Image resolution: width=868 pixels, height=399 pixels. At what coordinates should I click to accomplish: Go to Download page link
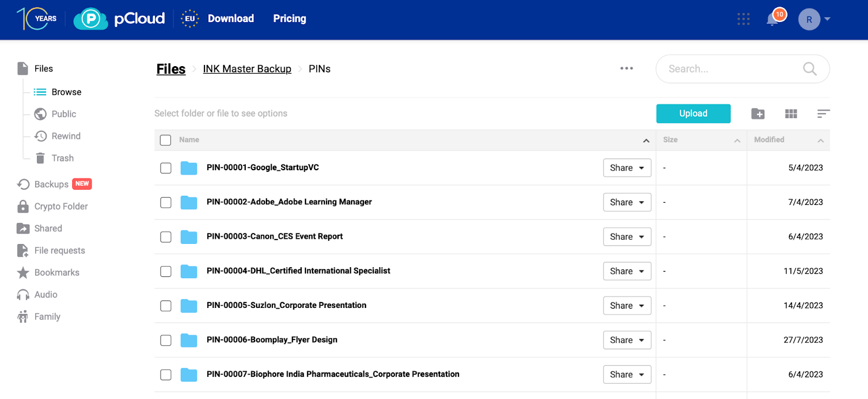point(231,18)
